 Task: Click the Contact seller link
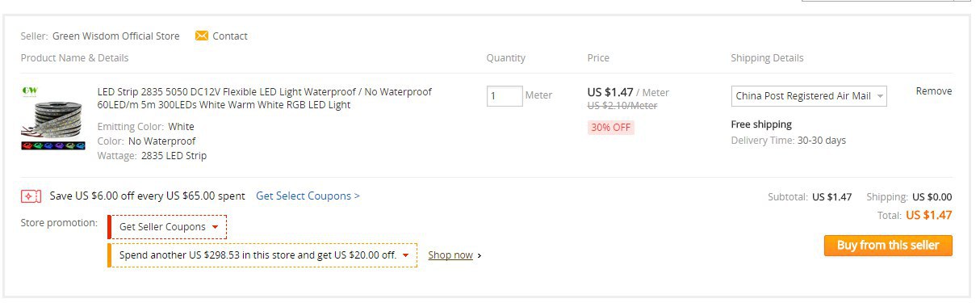point(230,36)
